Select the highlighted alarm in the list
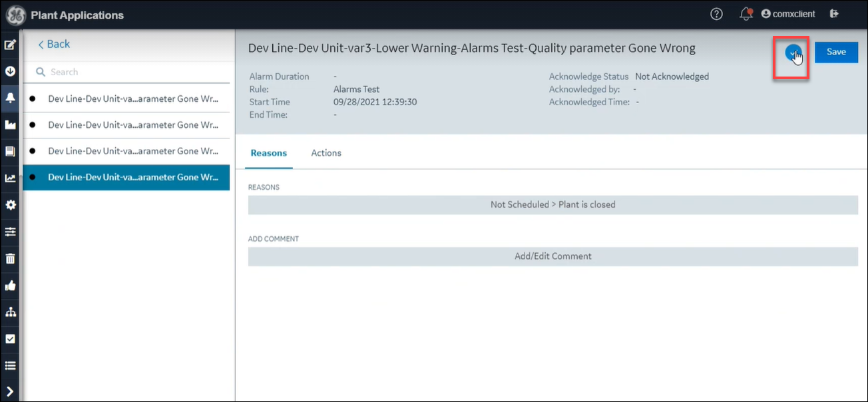Screen dimensions: 868x402 [x=126, y=178]
